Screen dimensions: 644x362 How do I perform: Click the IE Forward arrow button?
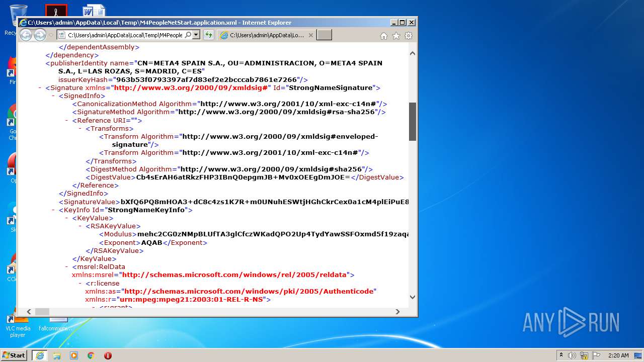point(40,35)
